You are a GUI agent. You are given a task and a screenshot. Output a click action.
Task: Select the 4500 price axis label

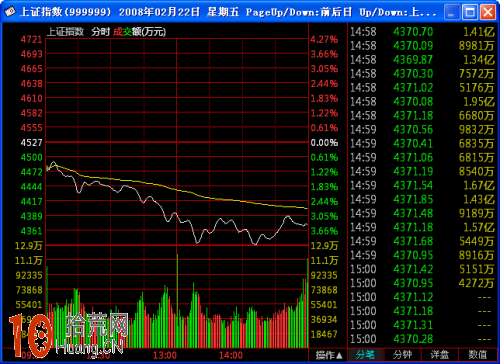(x=31, y=157)
